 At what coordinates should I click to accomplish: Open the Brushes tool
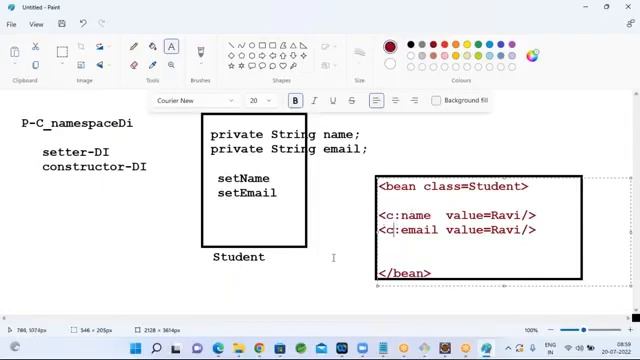pyautogui.click(x=201, y=52)
